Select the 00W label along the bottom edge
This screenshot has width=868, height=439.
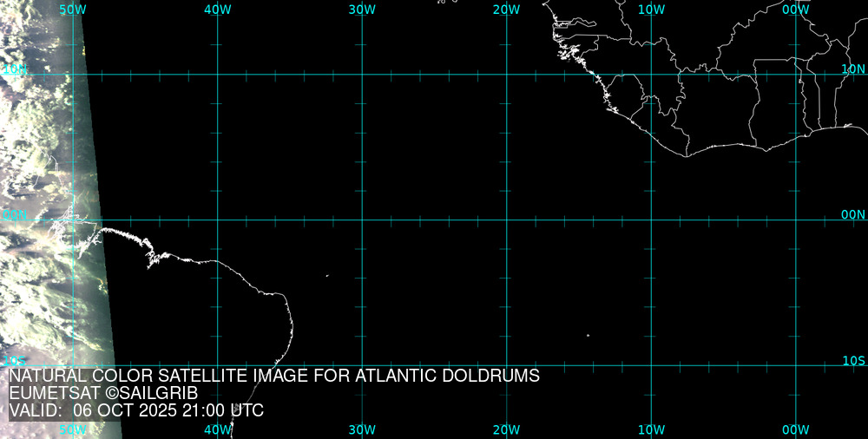795,429
